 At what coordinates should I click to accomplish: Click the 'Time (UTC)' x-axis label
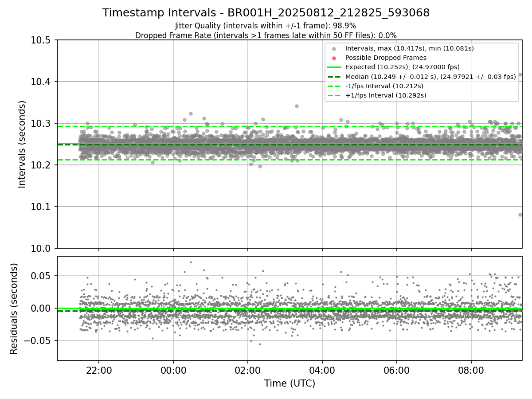coord(289,383)
